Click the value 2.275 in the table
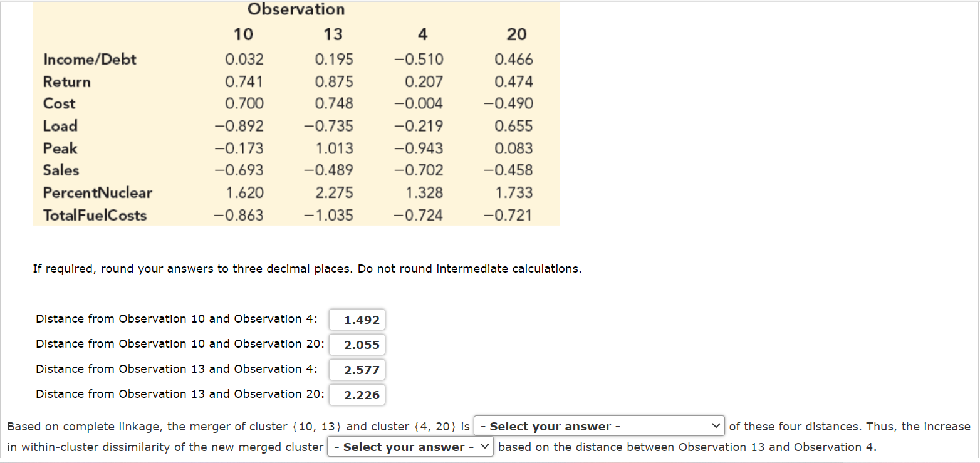 (333, 193)
